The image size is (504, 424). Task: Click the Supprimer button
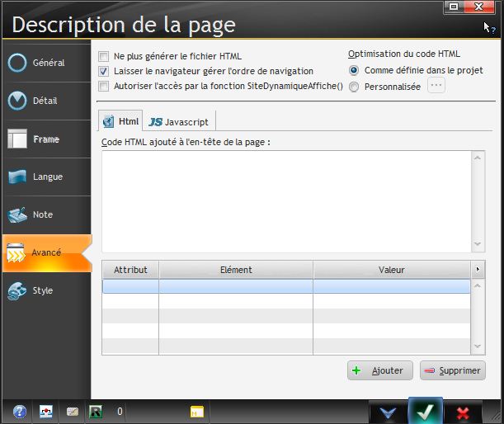tap(453, 370)
